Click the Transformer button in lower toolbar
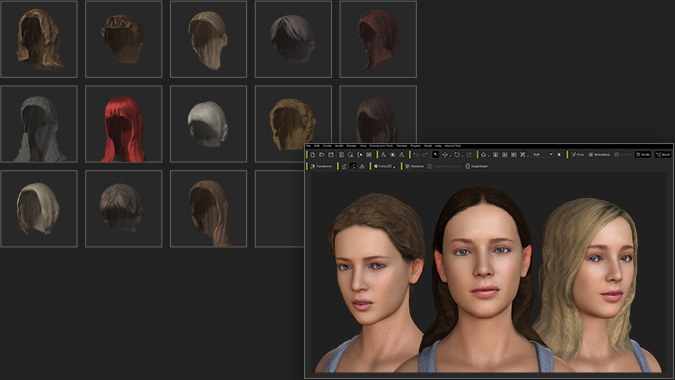This screenshot has width=675, height=380. coord(322,166)
